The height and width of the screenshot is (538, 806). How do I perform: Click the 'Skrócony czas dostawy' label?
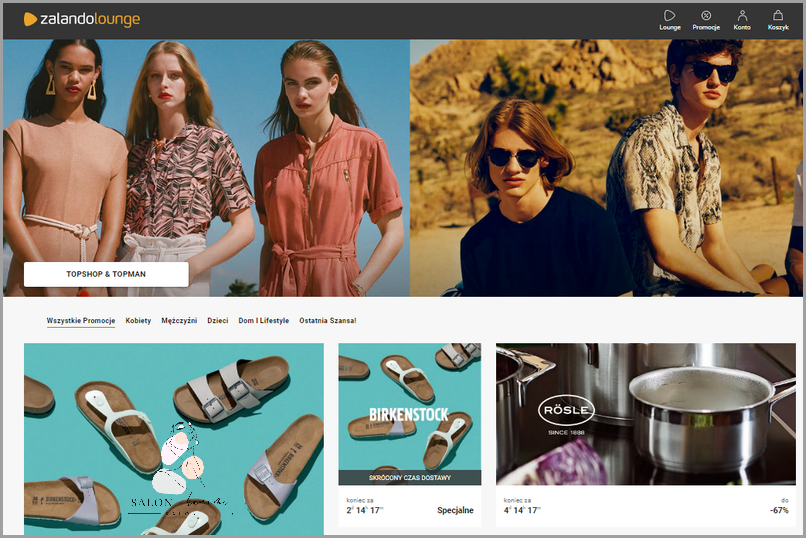click(410, 478)
